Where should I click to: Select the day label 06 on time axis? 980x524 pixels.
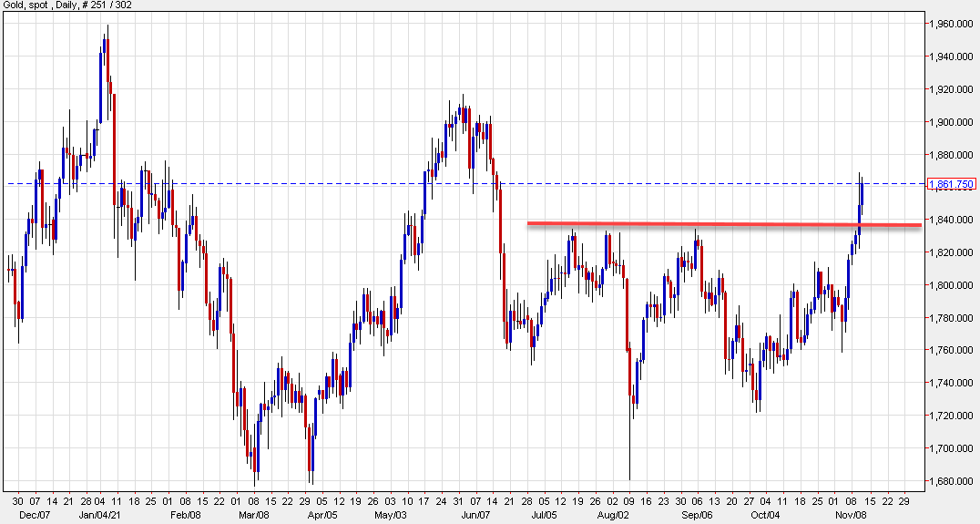tap(697, 501)
